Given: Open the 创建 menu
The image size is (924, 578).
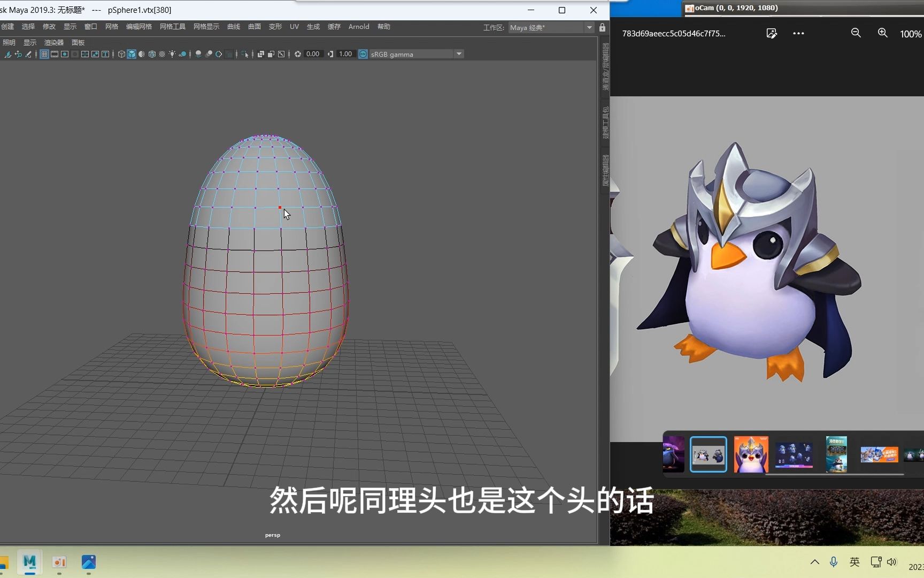Looking at the screenshot, I should 7,27.
